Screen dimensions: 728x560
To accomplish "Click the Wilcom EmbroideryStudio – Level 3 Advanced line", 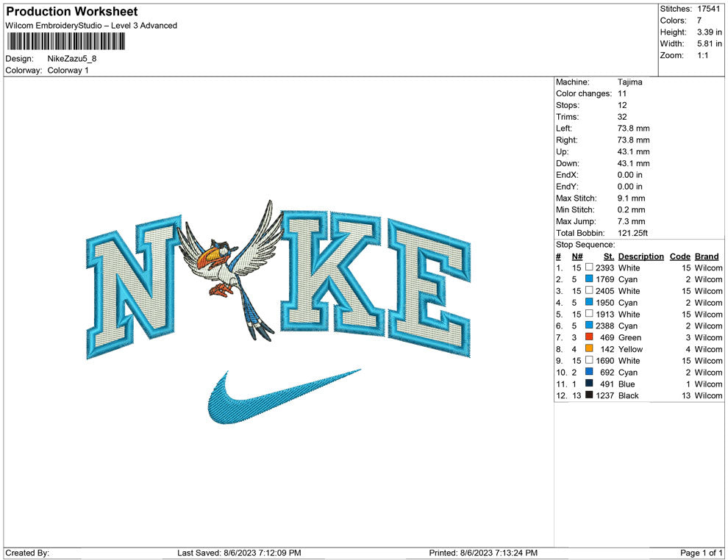I will click(x=91, y=26).
